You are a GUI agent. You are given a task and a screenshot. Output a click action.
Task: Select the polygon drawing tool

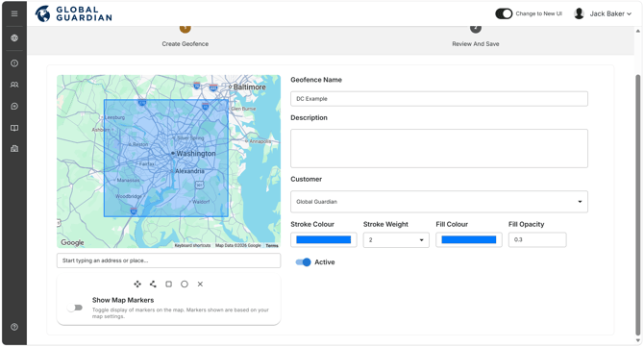pyautogui.click(x=153, y=285)
